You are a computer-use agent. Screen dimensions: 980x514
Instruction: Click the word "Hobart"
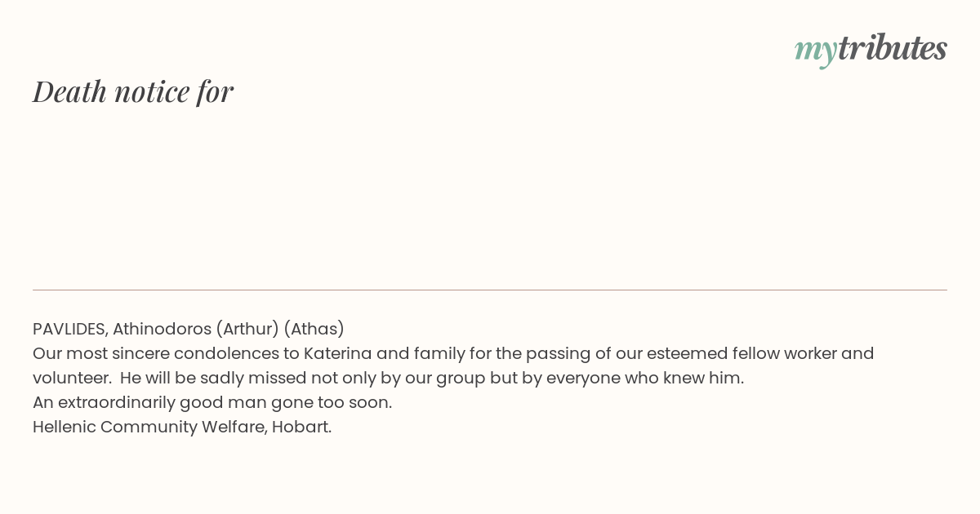coord(301,427)
